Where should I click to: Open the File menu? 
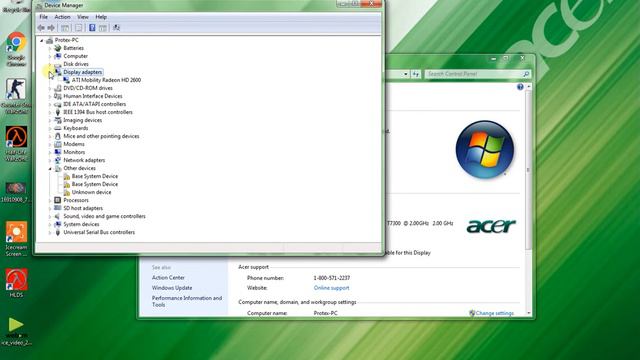coord(43,17)
